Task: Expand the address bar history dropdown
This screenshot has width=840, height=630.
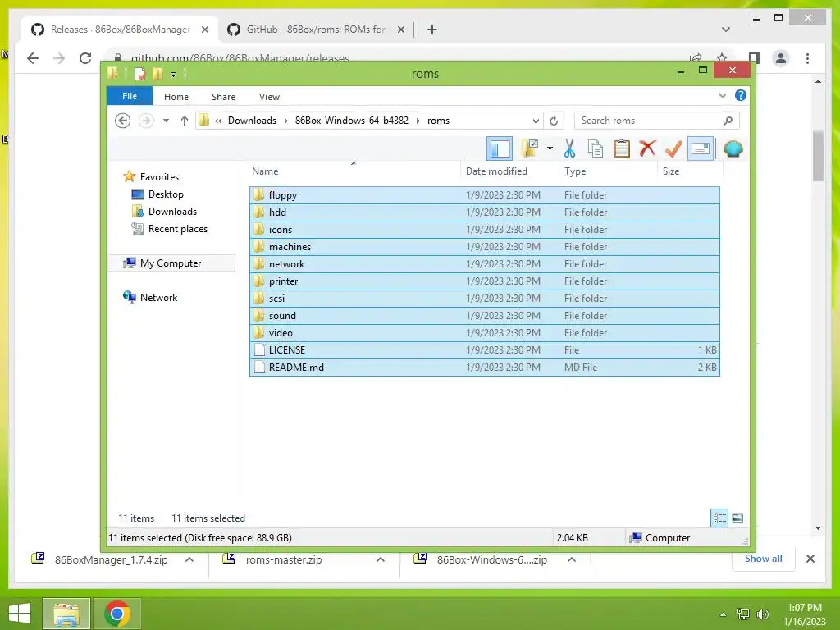Action: click(535, 121)
